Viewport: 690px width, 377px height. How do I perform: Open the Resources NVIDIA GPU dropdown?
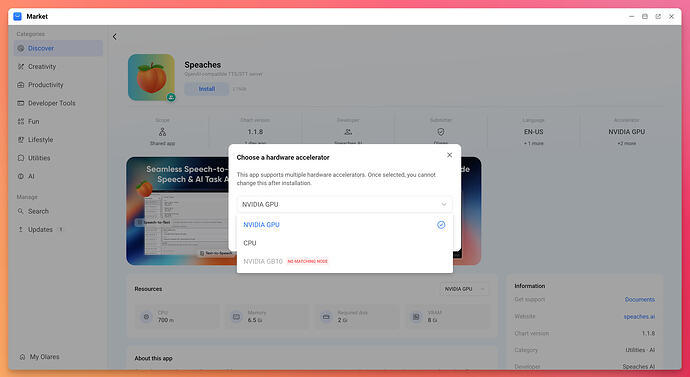(x=464, y=289)
